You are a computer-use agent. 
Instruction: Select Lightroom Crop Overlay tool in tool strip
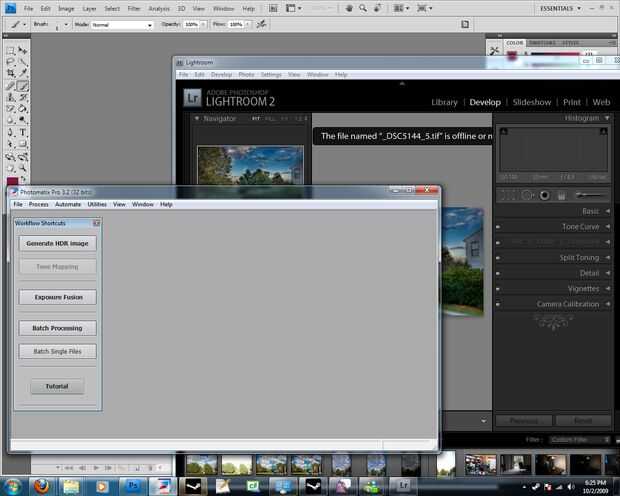point(507,195)
